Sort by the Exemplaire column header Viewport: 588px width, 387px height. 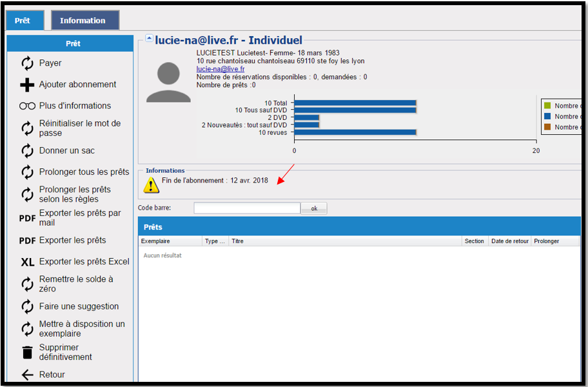tap(170, 241)
